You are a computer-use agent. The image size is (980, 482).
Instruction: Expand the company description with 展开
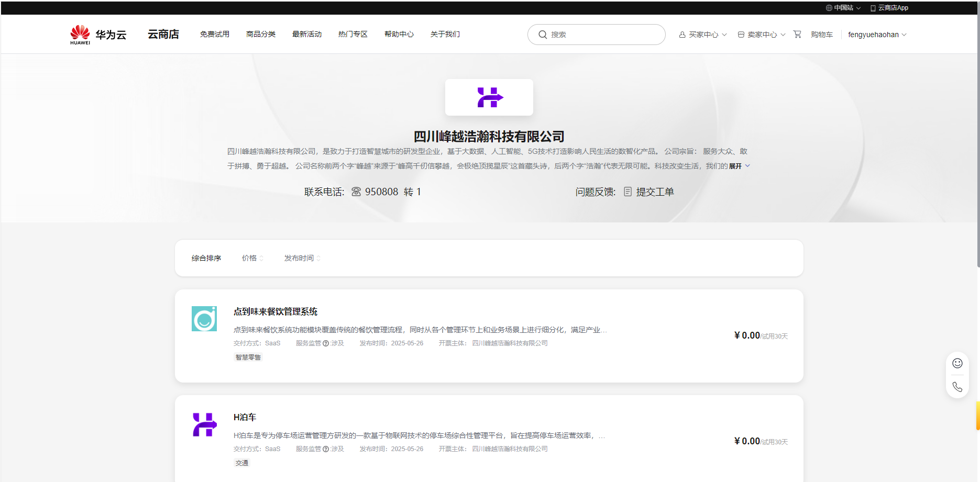740,166
